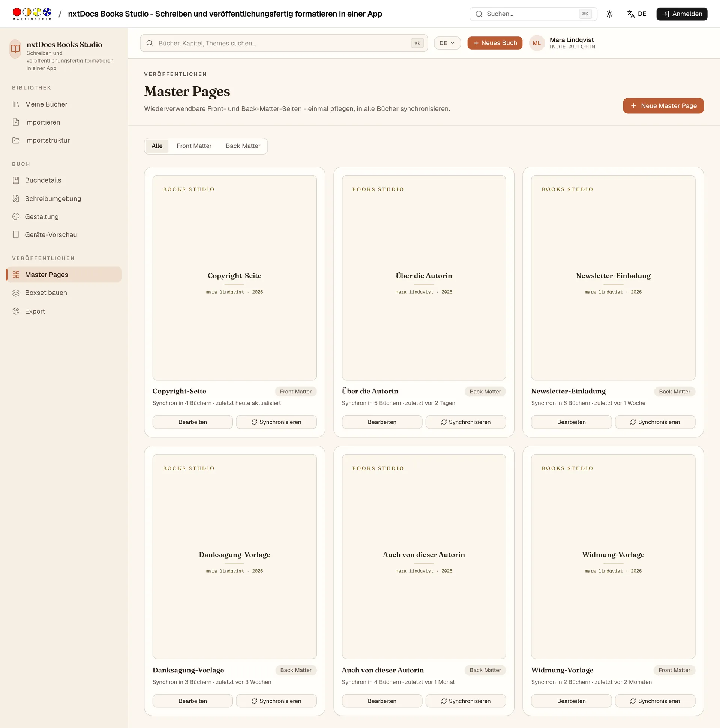Click Synchronisieren on the Newsletter-Einladung card
Screen dimensions: 720x728
[x=655, y=422]
